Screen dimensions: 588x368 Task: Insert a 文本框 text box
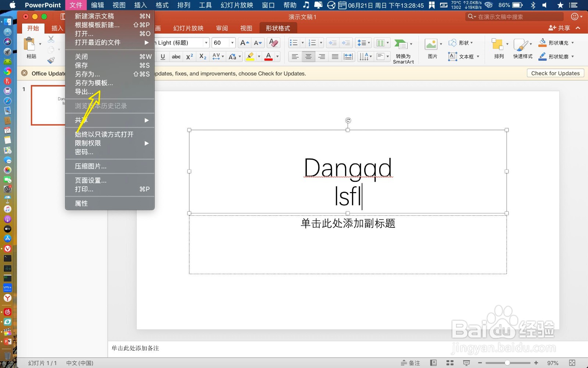tap(463, 57)
